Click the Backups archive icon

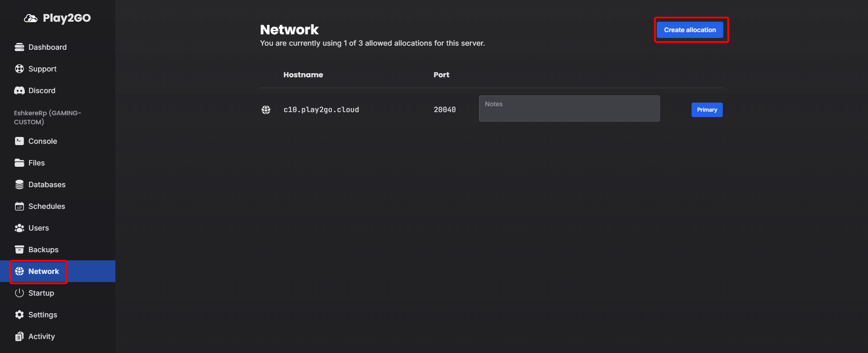[x=19, y=249]
